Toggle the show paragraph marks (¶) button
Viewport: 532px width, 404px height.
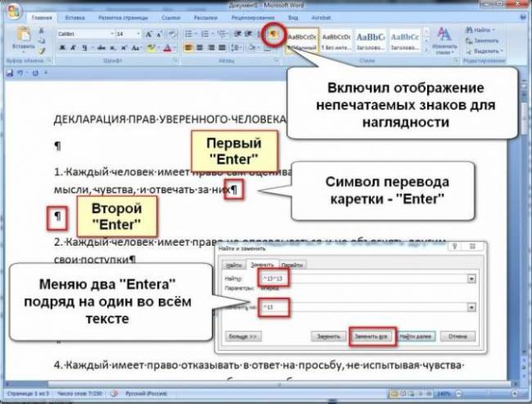273,34
